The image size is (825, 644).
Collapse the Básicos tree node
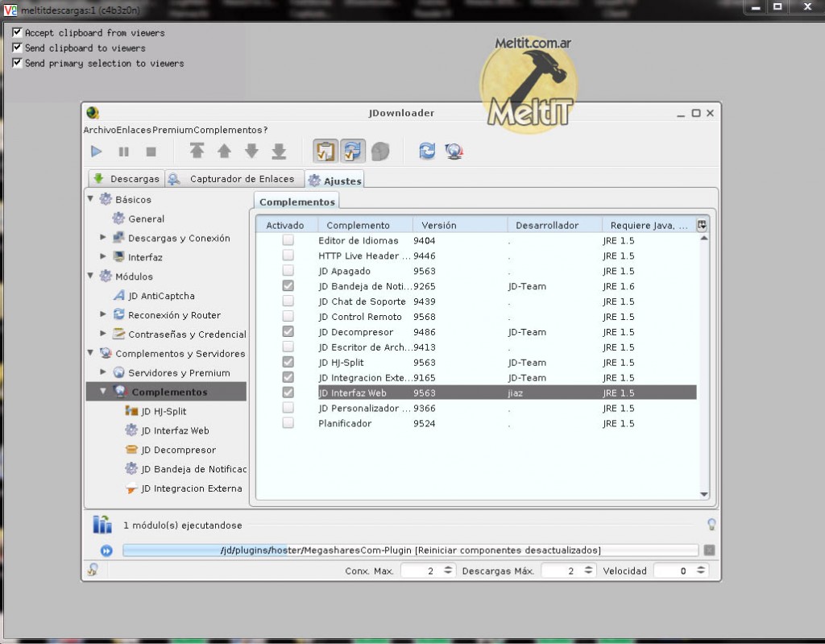[x=90, y=199]
